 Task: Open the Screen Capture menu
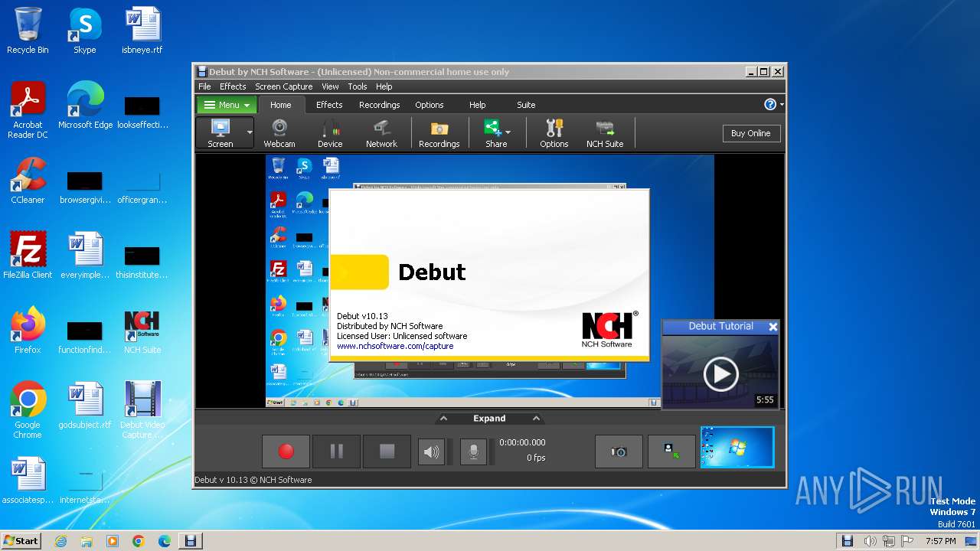(x=283, y=86)
